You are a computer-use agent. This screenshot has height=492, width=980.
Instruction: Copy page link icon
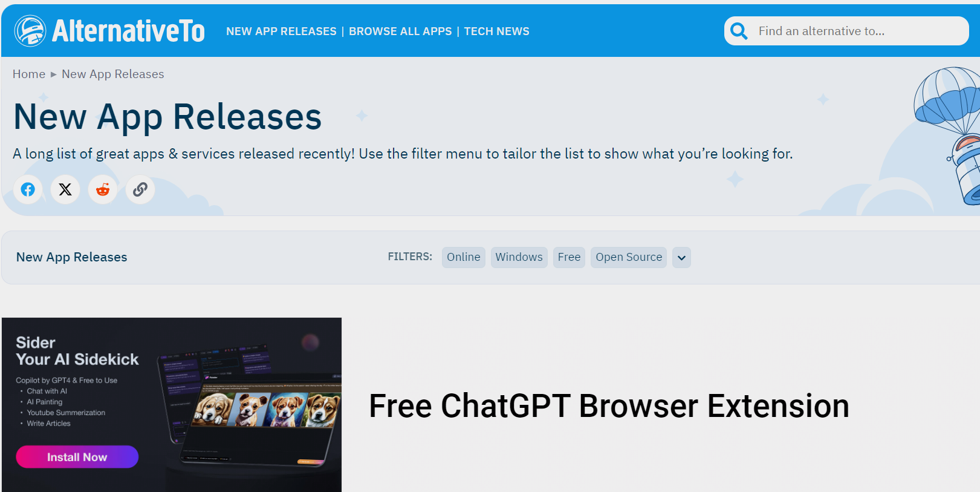(x=140, y=189)
